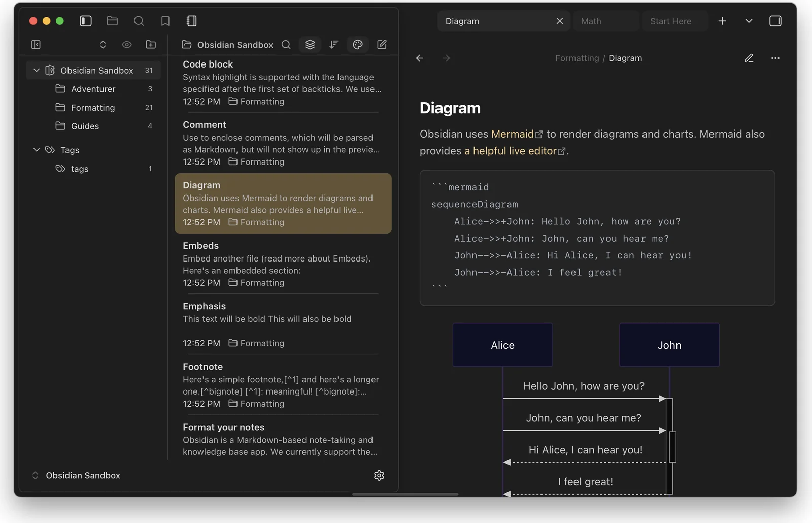Select the Obsidian Sandbox root vault row
812x523 pixels.
pos(93,70)
